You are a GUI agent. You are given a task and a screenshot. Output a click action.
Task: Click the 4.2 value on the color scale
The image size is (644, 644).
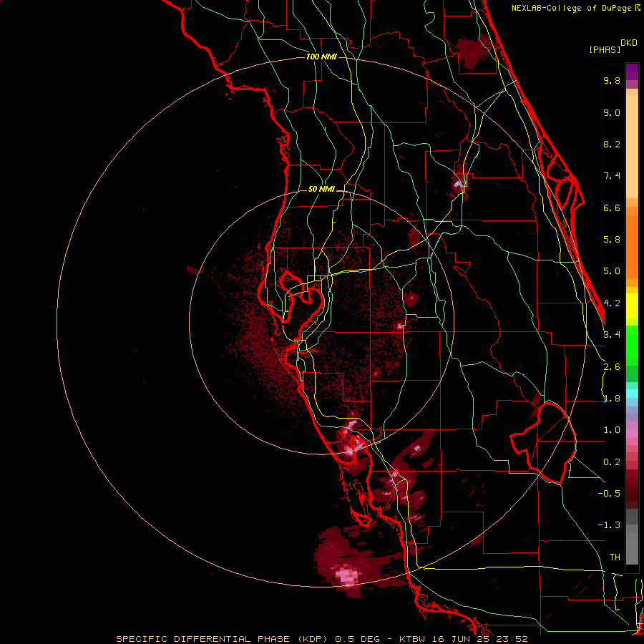click(x=612, y=303)
